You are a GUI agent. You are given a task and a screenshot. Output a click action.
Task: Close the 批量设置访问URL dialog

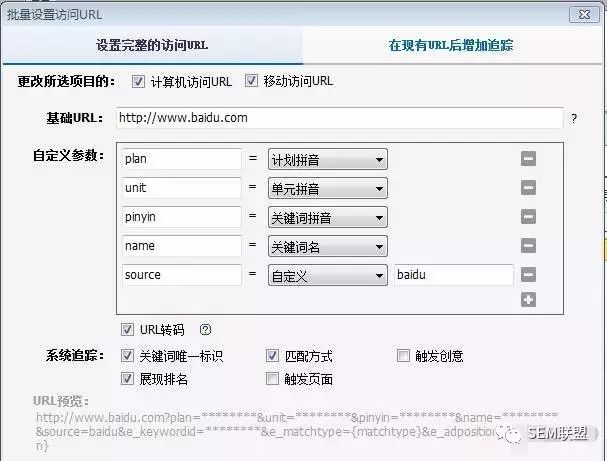[584, 15]
